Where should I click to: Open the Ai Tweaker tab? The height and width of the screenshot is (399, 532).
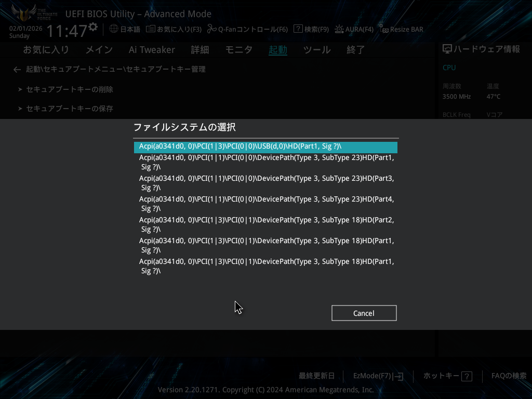(152, 50)
